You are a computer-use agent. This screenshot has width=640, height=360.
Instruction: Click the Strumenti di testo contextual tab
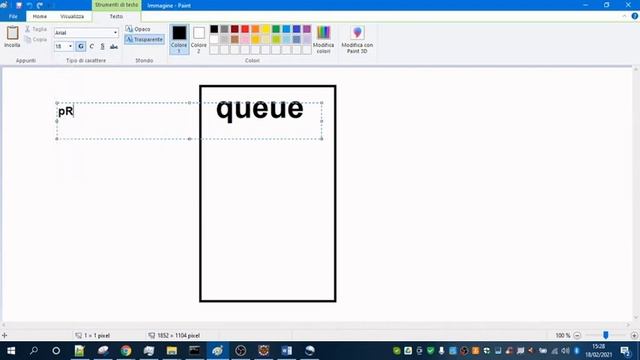coord(116,5)
